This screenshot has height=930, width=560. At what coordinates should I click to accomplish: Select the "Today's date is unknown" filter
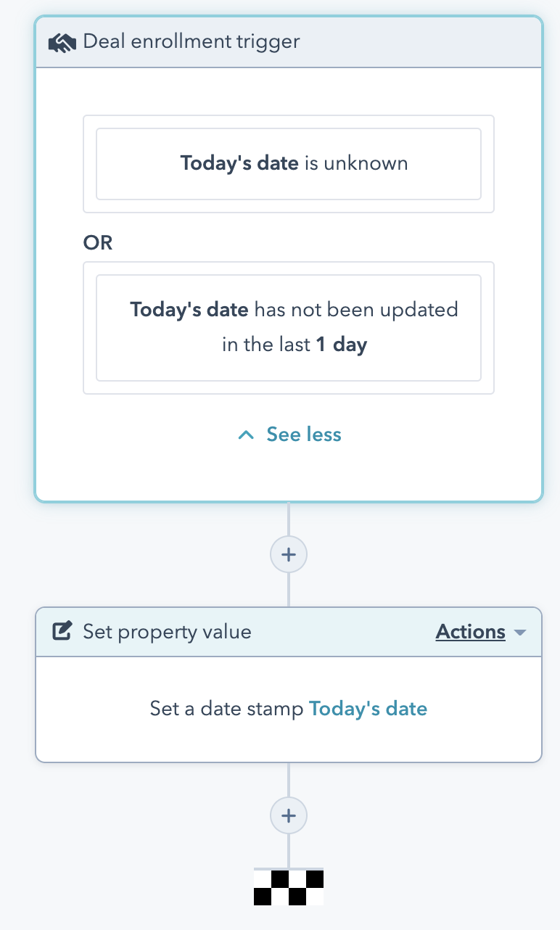click(289, 164)
